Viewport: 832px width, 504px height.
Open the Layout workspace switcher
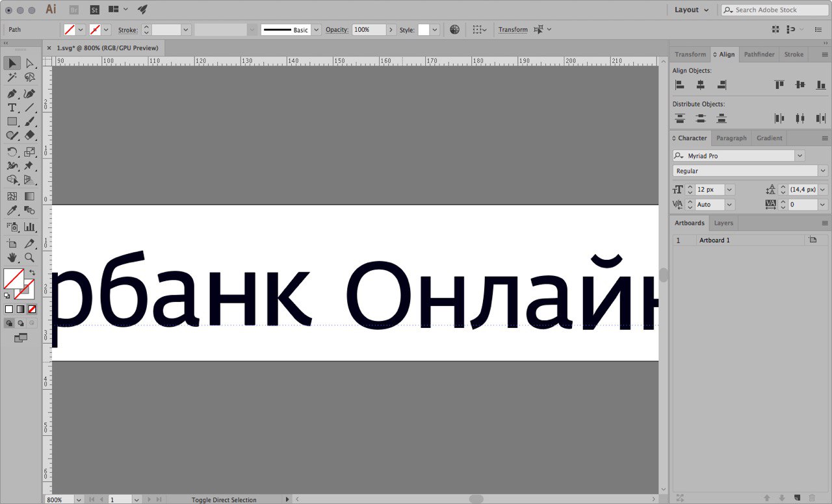click(692, 10)
